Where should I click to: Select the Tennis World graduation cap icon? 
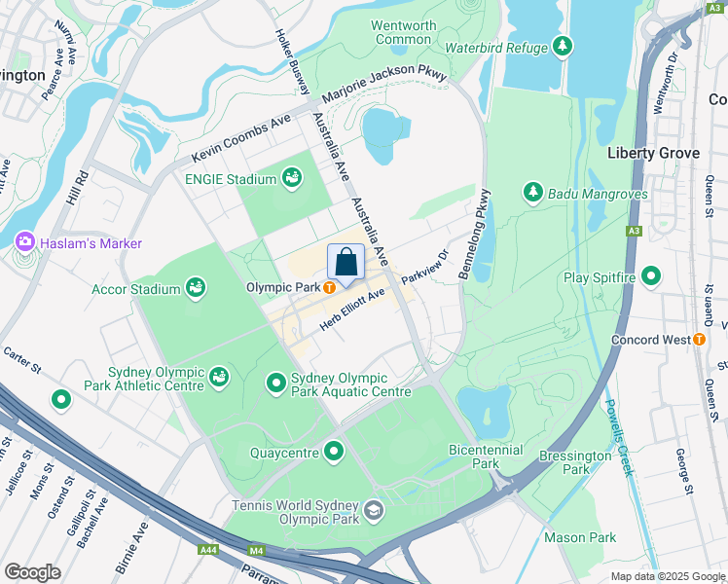[x=374, y=512]
